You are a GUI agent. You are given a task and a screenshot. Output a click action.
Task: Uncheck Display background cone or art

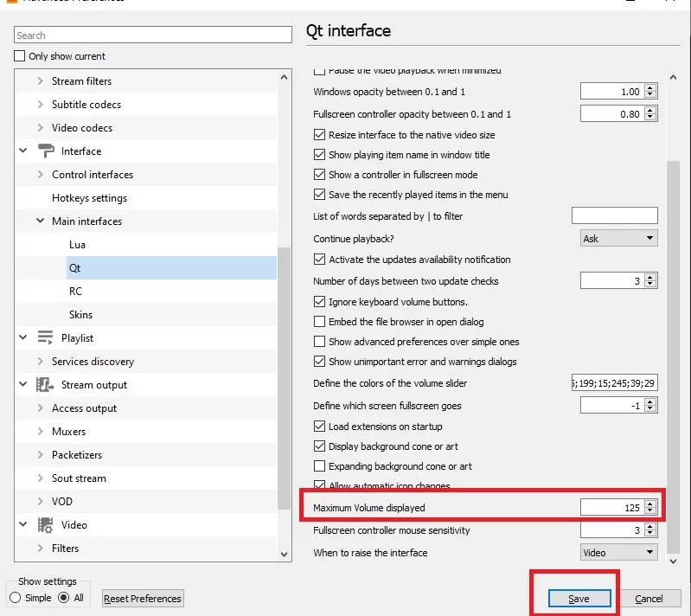point(319,446)
